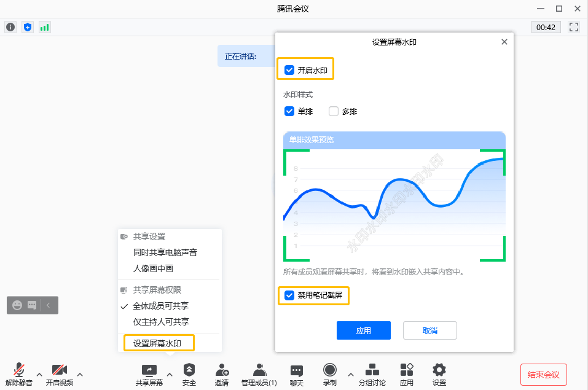Apply watermark settings with 应用 button

(x=363, y=330)
